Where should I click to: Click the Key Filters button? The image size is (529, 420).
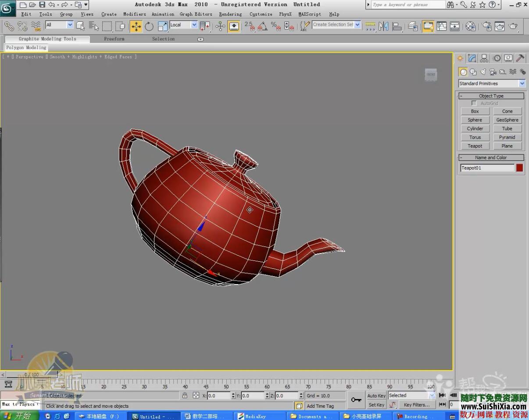pyautogui.click(x=416, y=405)
